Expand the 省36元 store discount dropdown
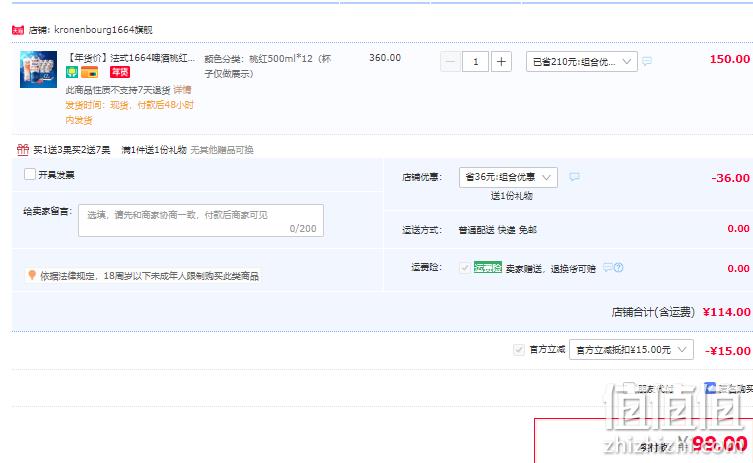 [508, 177]
